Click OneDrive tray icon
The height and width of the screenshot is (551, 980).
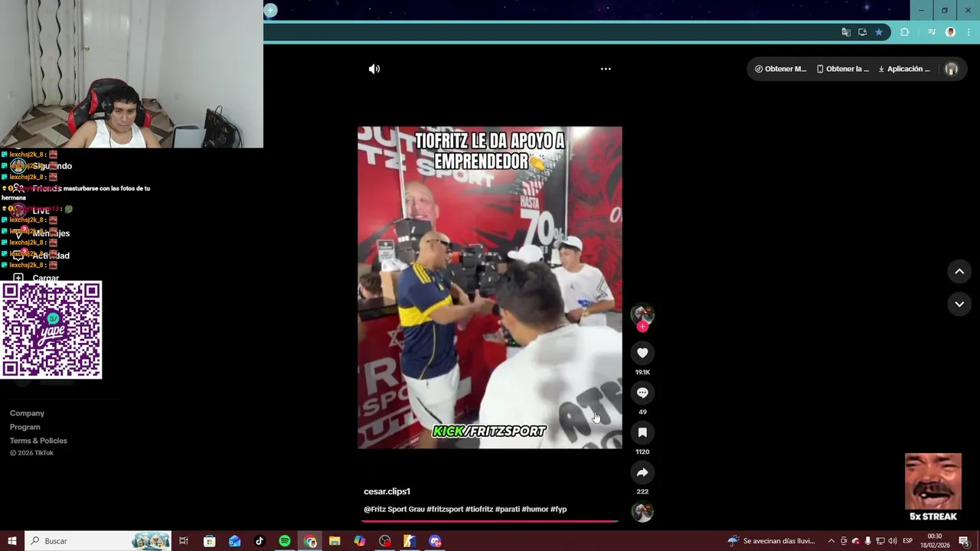coord(856,541)
